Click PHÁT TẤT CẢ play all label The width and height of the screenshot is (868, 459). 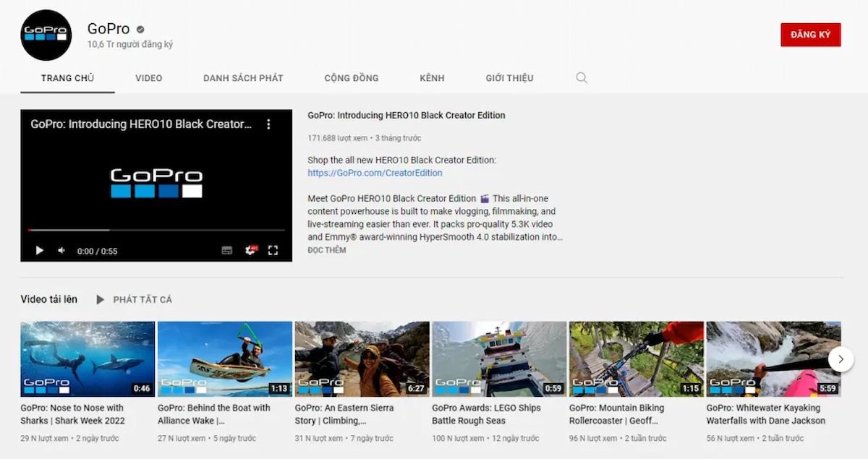(142, 299)
